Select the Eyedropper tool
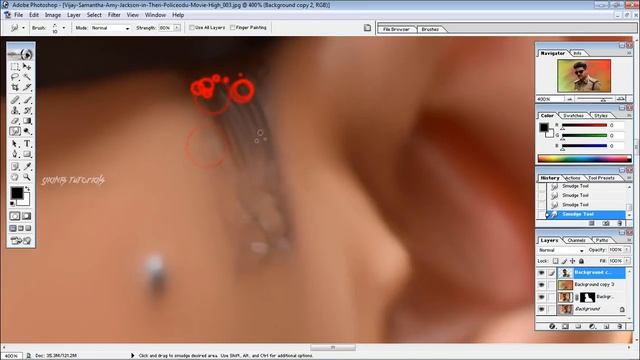The image size is (640, 360). [x=27, y=167]
